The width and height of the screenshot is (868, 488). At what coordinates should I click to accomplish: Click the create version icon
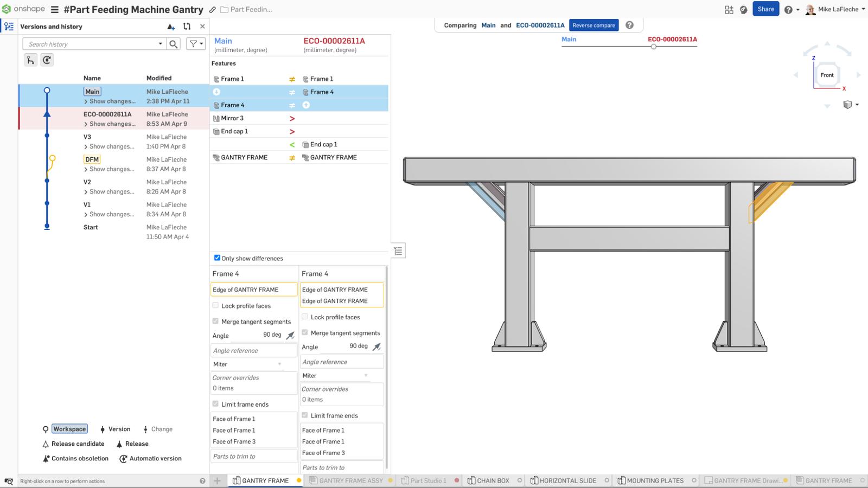[x=171, y=27]
